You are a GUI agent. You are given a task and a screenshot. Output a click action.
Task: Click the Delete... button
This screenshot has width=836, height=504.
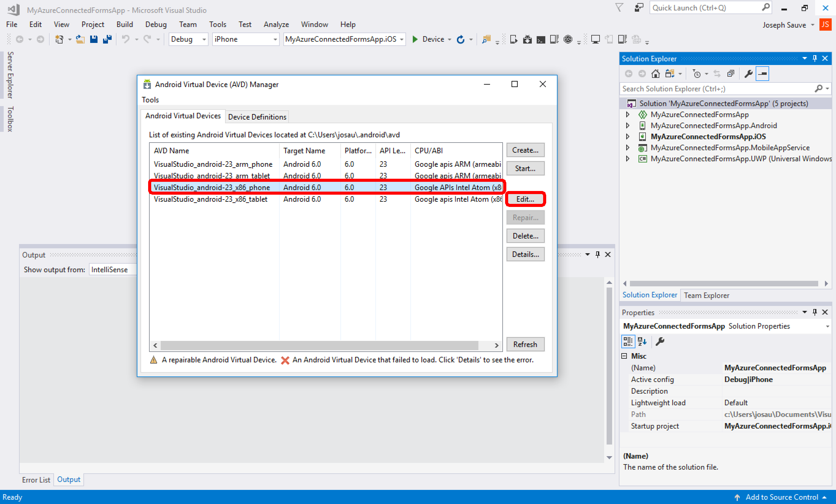click(x=525, y=236)
